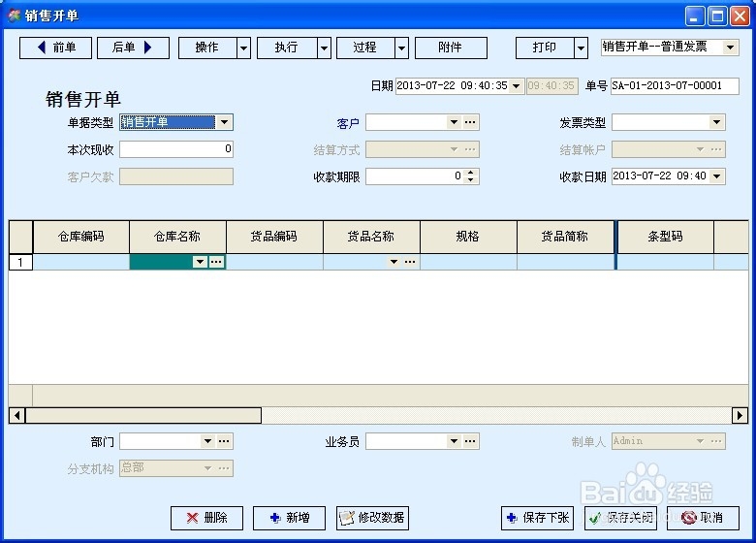Click the 附件 attachment button
756x543 pixels.
point(451,48)
